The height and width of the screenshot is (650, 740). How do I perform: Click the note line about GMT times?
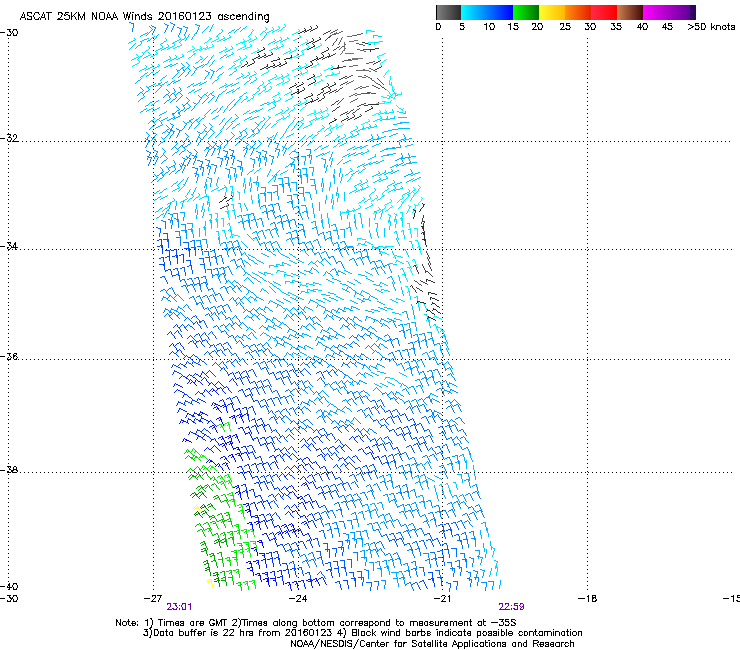coord(316,623)
